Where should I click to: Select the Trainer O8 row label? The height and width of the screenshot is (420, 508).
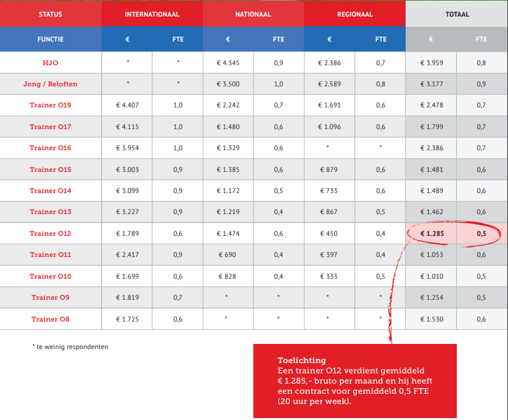tap(51, 319)
